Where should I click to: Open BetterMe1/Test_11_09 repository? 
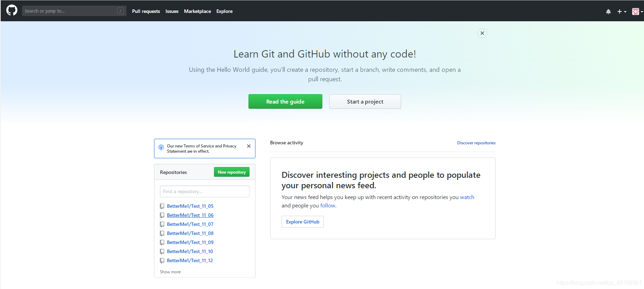(x=190, y=242)
